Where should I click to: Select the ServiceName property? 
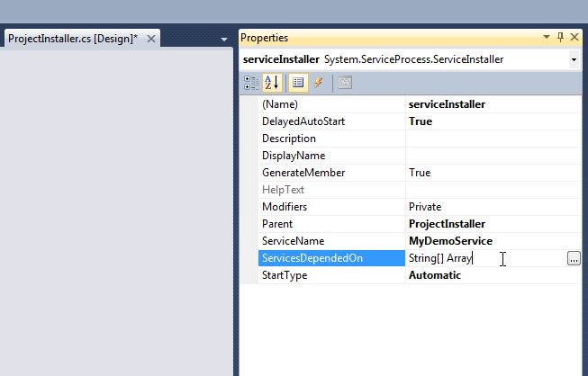[x=331, y=241]
